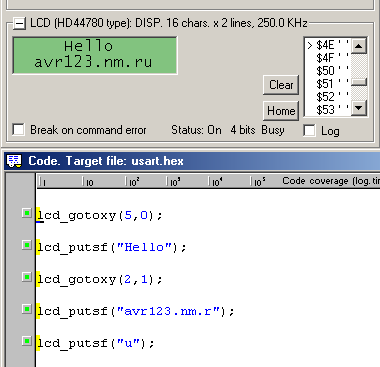Toggle the Log checkbox

(309, 130)
